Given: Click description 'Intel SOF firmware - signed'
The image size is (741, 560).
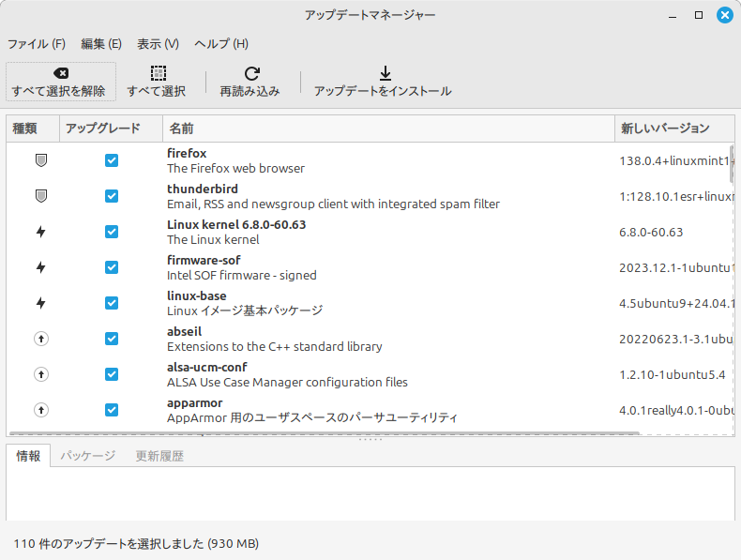Looking at the screenshot, I should (241, 275).
